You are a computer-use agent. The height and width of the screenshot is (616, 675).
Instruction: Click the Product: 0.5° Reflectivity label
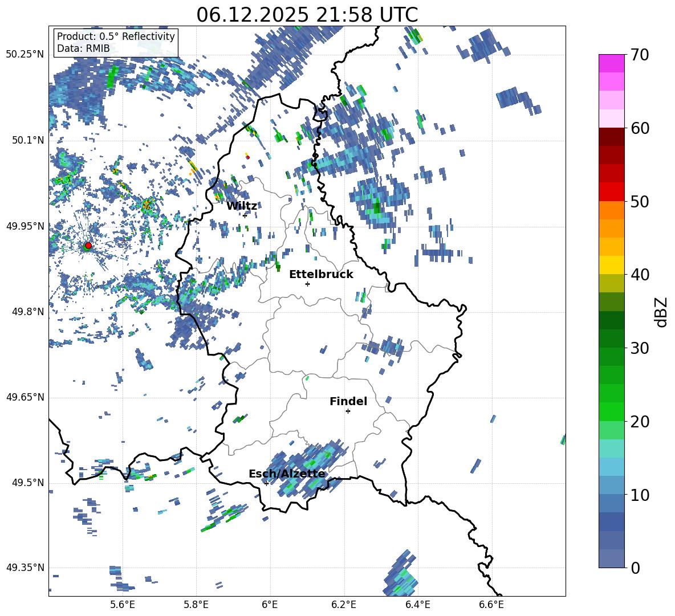(116, 36)
